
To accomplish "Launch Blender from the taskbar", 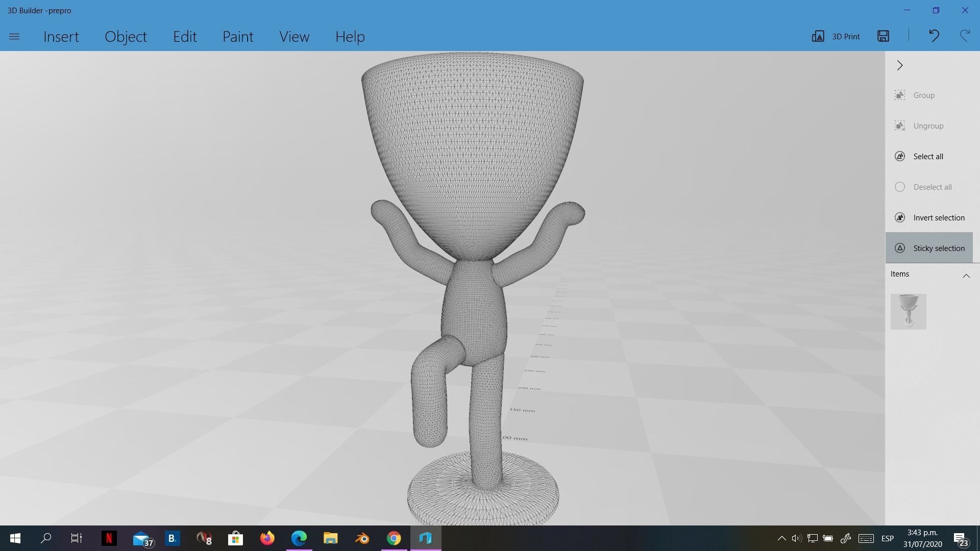I will click(362, 538).
